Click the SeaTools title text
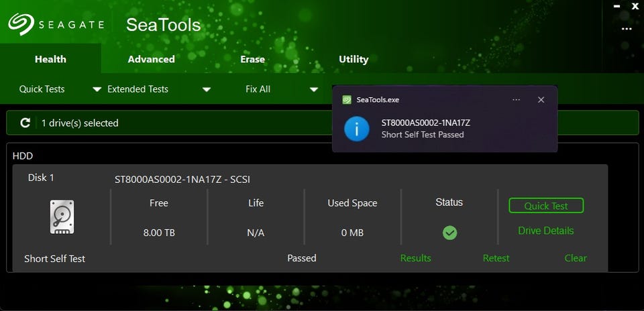644x311 pixels. (x=164, y=25)
